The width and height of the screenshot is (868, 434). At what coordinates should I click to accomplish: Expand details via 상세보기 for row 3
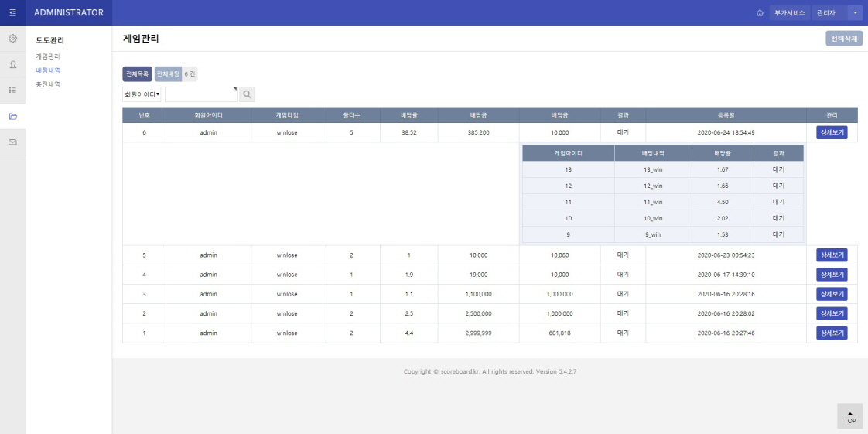pyautogui.click(x=832, y=294)
